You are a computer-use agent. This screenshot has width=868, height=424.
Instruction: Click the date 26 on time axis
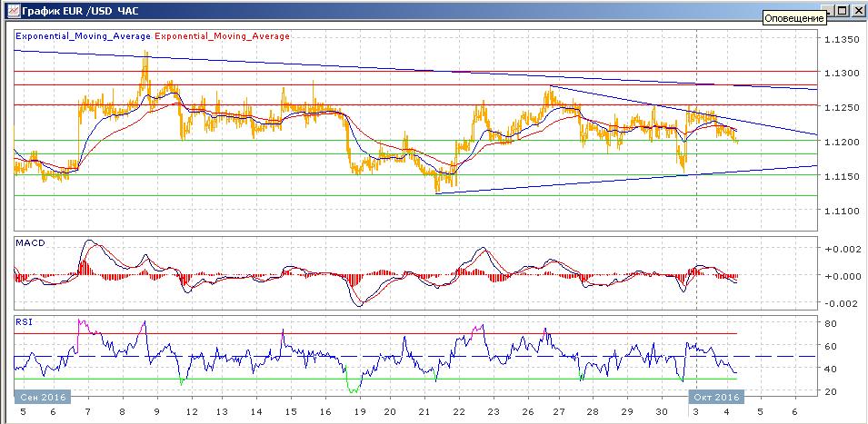click(528, 412)
